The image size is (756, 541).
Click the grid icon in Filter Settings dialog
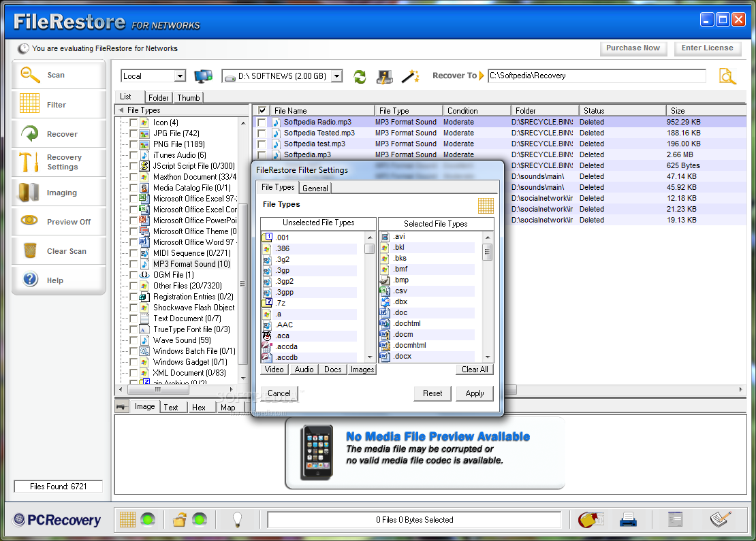click(486, 206)
